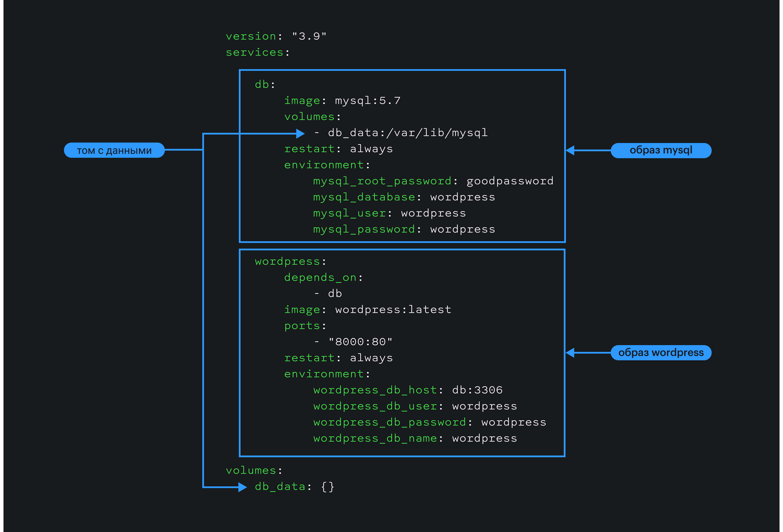Click the version: "3.9" line

(276, 36)
